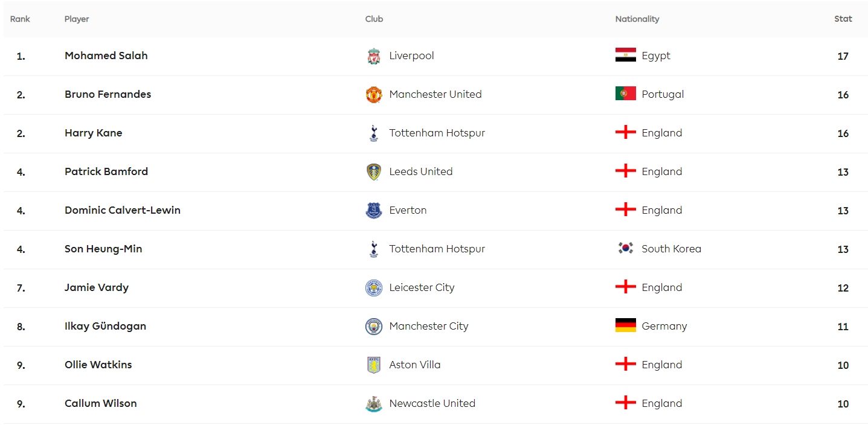Click the Manchester United club crest
The width and height of the screenshot is (868, 425).
click(374, 95)
